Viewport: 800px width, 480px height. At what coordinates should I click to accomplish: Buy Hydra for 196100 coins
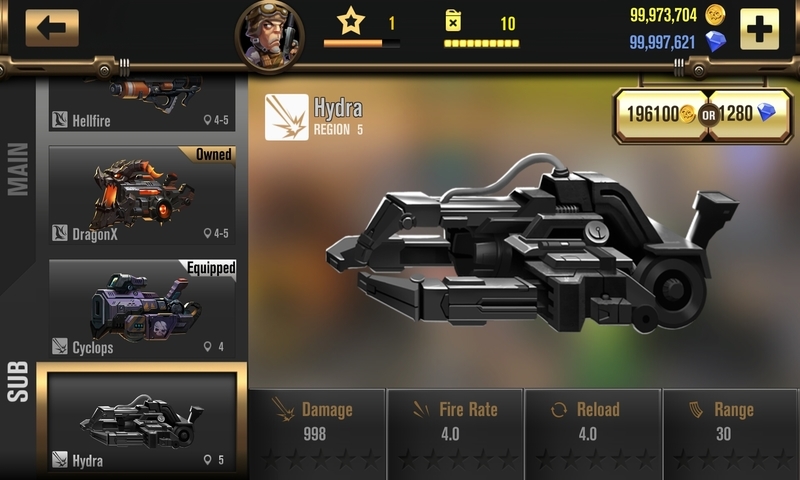[661, 114]
